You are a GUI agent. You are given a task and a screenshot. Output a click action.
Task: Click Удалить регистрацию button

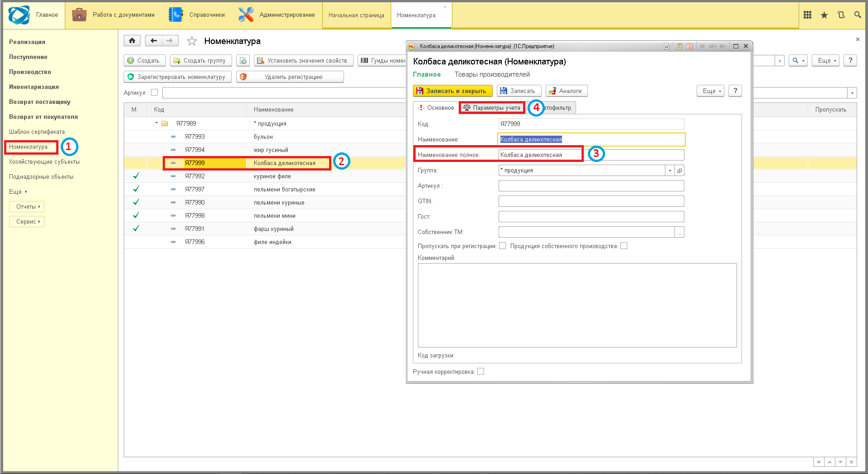[290, 77]
